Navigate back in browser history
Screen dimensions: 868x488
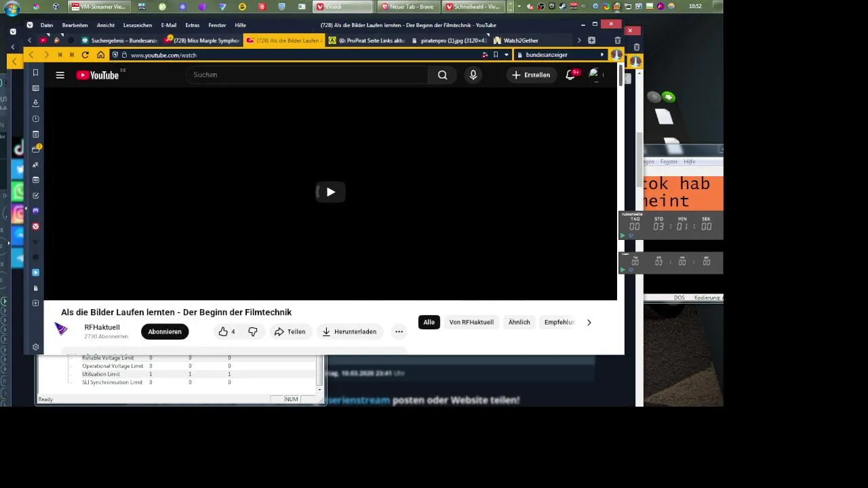[x=31, y=55]
